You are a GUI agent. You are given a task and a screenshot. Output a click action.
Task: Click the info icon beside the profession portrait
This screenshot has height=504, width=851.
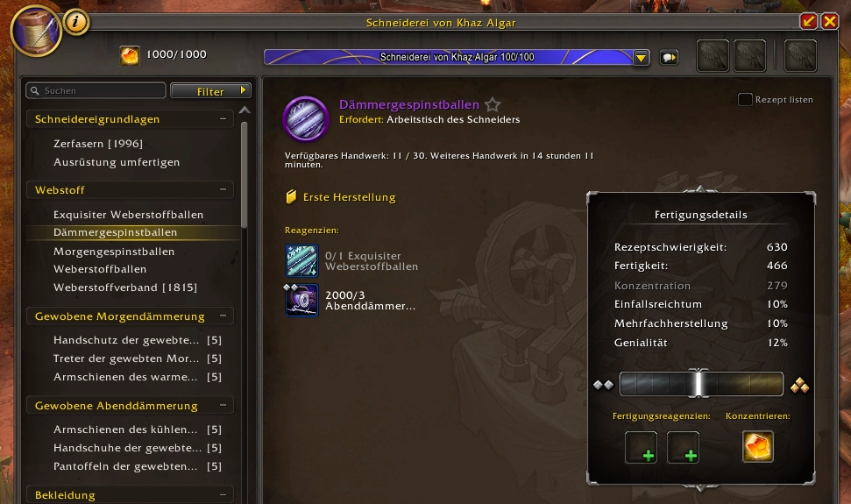point(76,22)
